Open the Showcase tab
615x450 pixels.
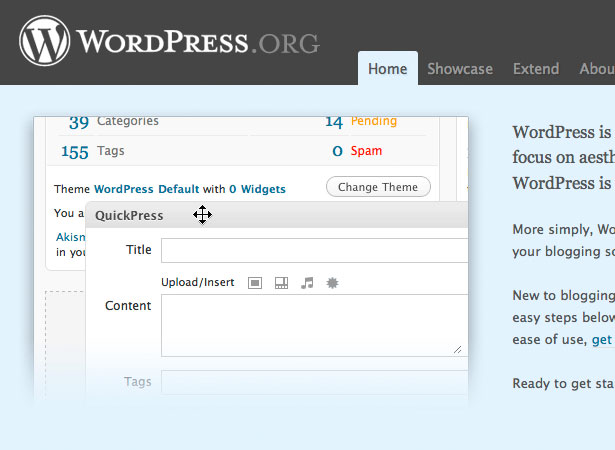pyautogui.click(x=460, y=69)
